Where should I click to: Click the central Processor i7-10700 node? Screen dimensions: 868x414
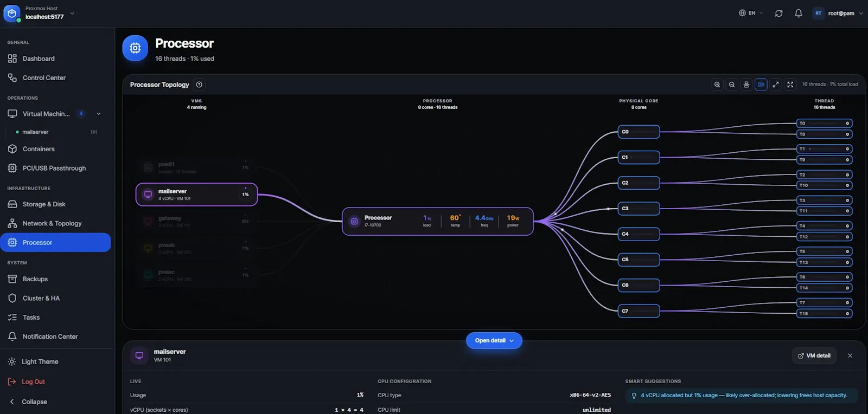(x=438, y=221)
